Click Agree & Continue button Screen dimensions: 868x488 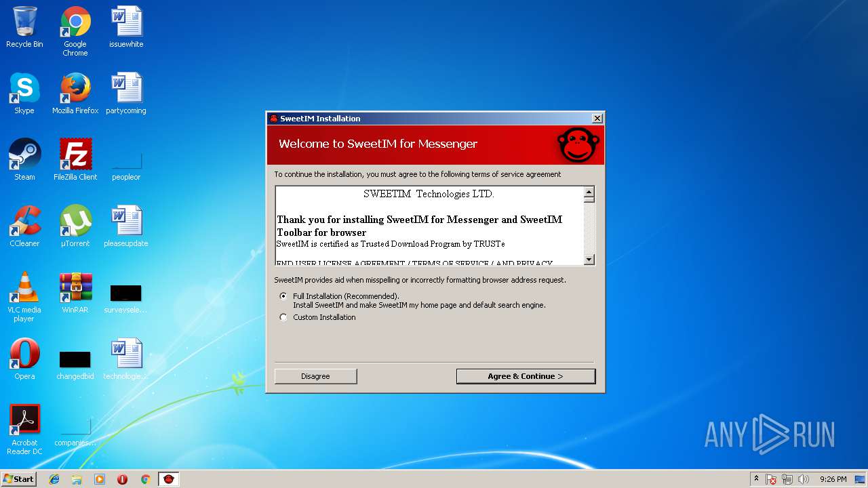(x=526, y=376)
